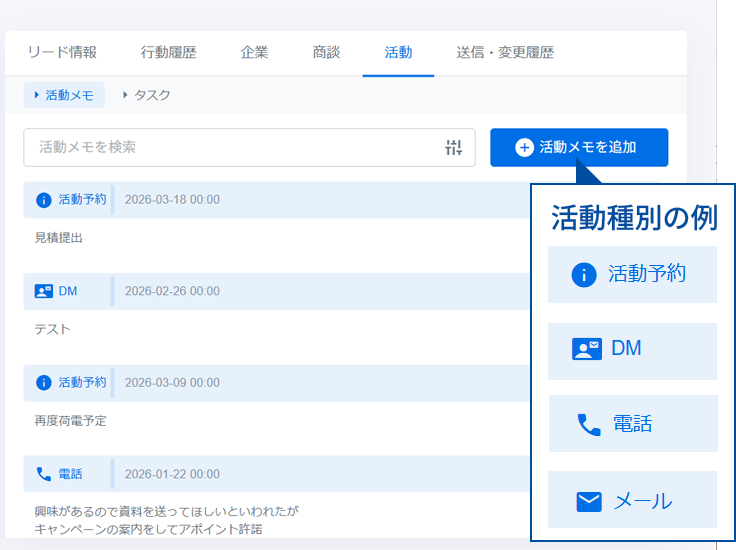The image size is (736, 550).
Task: Click memo line 興味があるので資料を送ってほしい
Action: (x=167, y=511)
